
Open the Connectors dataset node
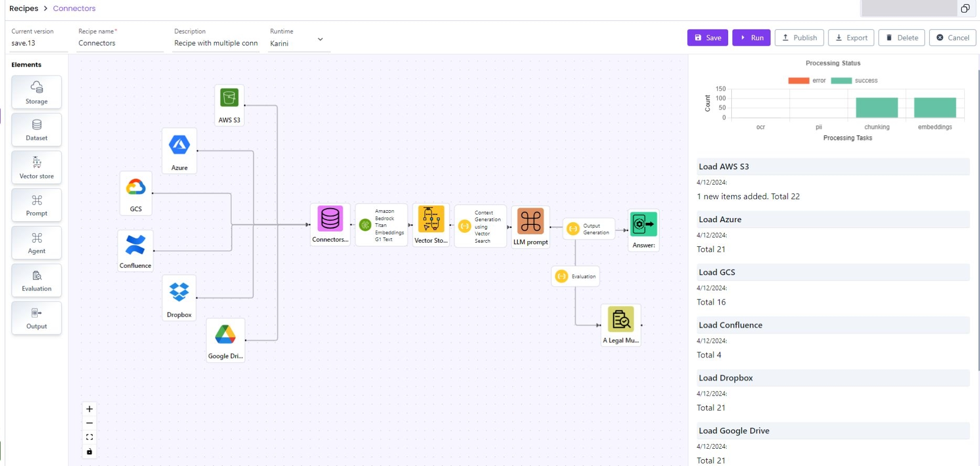[x=330, y=224]
